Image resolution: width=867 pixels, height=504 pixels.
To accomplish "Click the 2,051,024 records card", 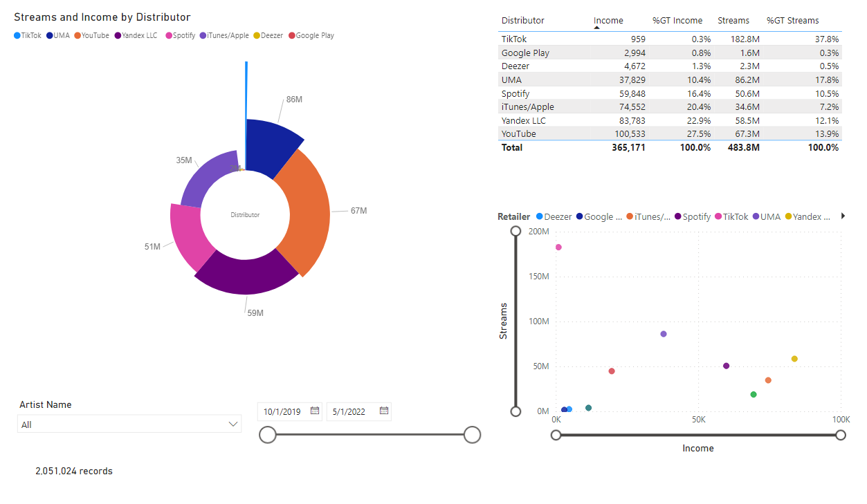I will coord(74,471).
